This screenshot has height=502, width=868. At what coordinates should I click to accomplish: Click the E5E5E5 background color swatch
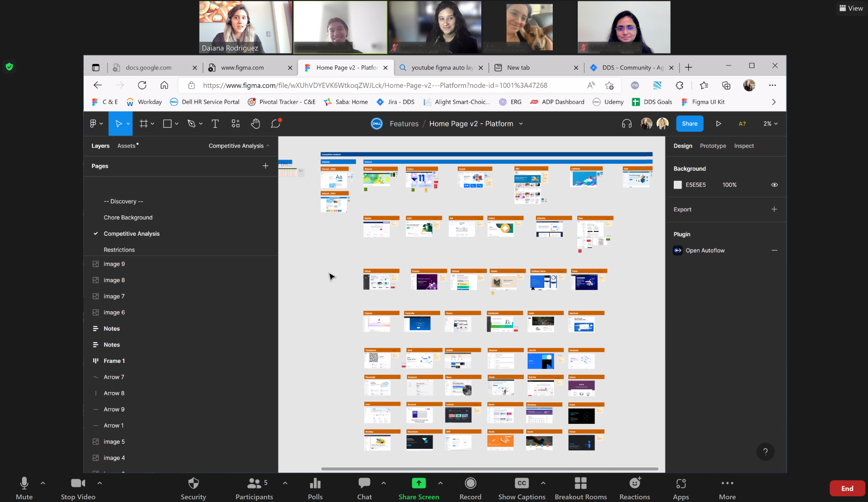tap(678, 185)
